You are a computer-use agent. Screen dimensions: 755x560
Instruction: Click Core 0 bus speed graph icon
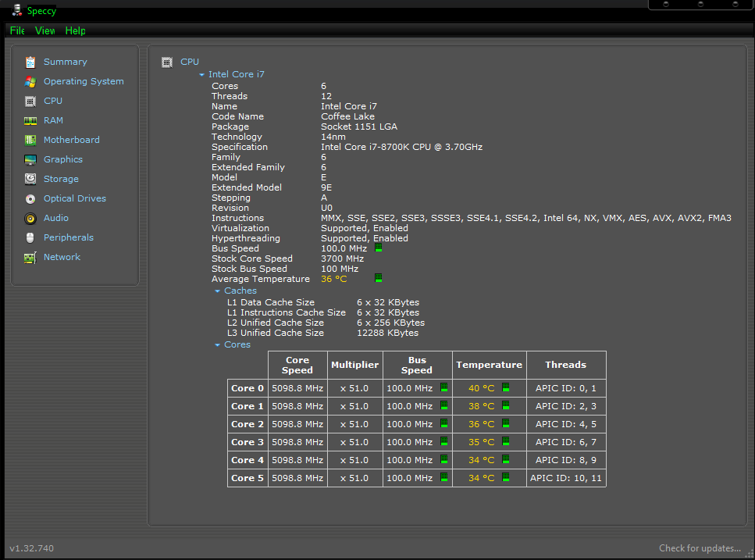(x=444, y=387)
